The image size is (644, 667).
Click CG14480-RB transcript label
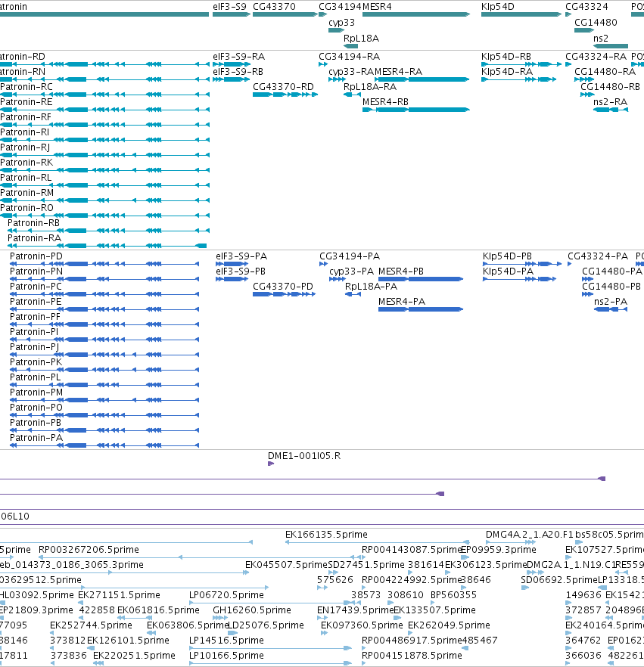(611, 87)
